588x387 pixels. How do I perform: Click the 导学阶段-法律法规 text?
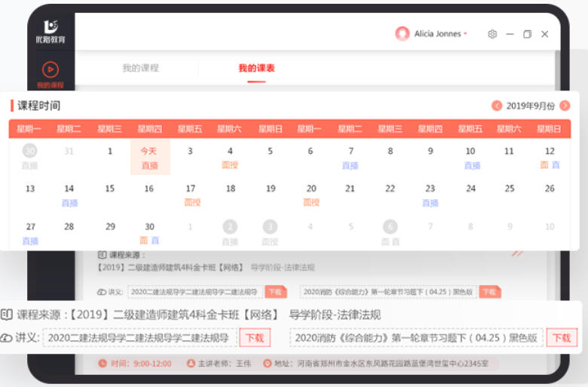click(x=335, y=315)
